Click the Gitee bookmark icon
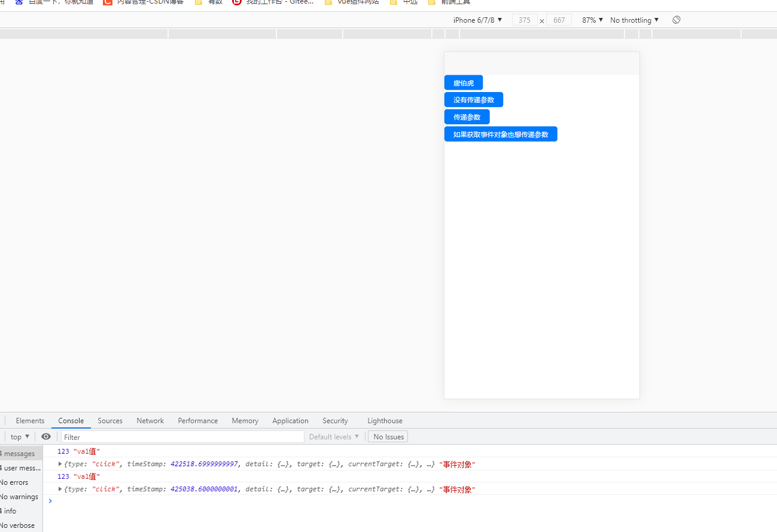The height and width of the screenshot is (532, 777). pos(237,2)
